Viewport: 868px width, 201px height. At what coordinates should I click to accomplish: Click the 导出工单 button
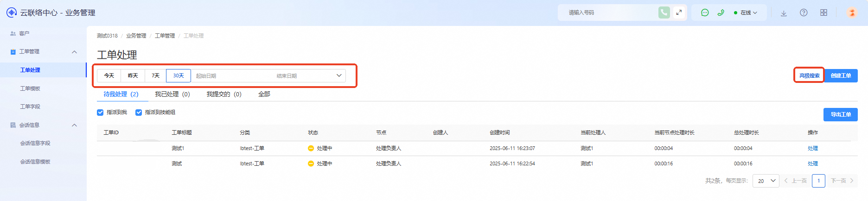coord(841,114)
